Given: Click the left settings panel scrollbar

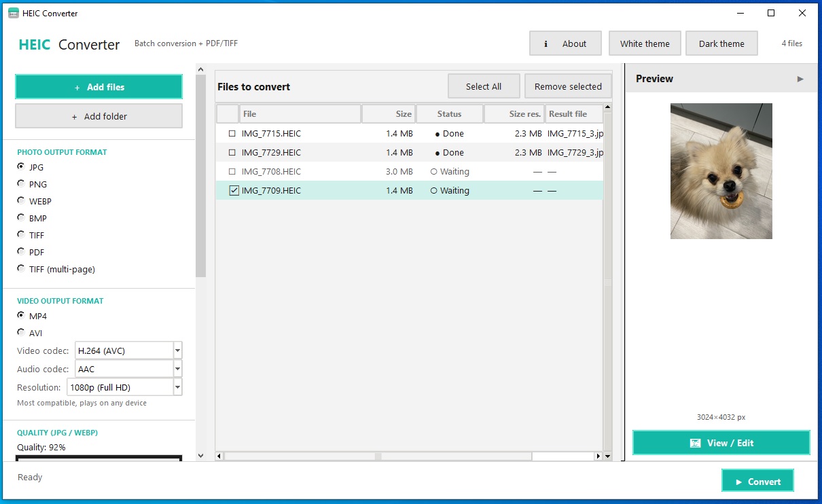Looking at the screenshot, I should point(200,175).
